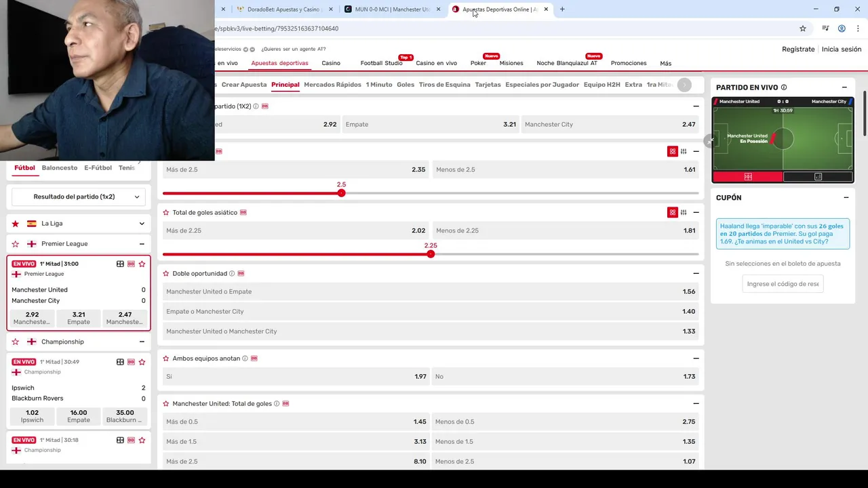Click info icon beside PARTIDO EN VIVO

click(x=784, y=87)
